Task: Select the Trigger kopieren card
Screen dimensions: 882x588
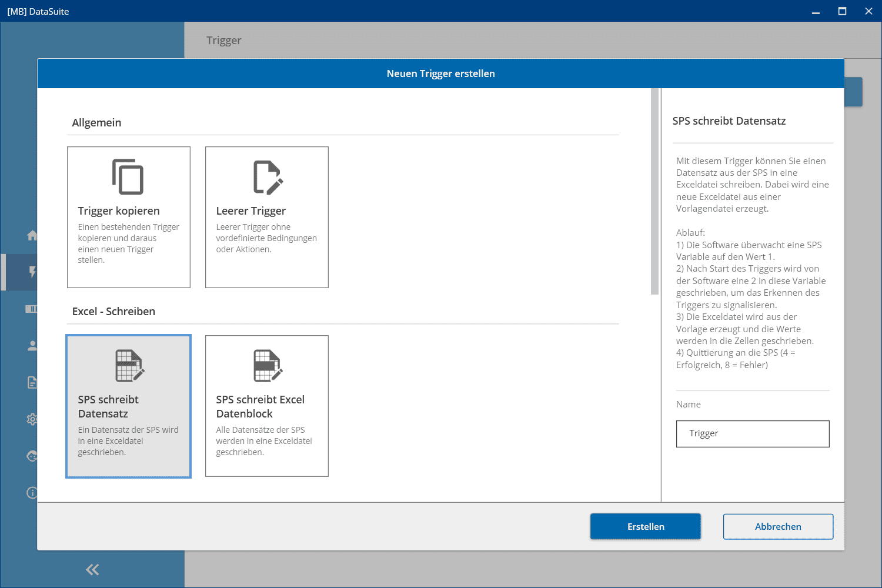Action: point(129,217)
